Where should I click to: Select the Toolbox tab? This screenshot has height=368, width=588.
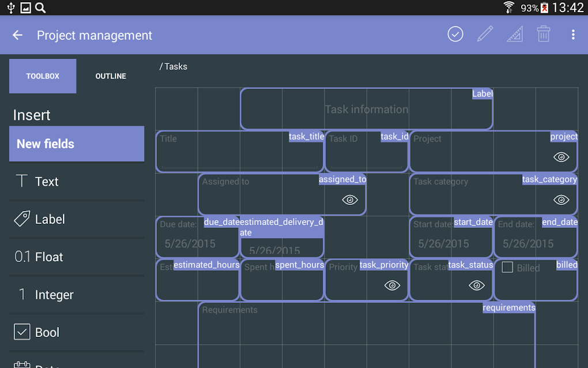click(43, 76)
